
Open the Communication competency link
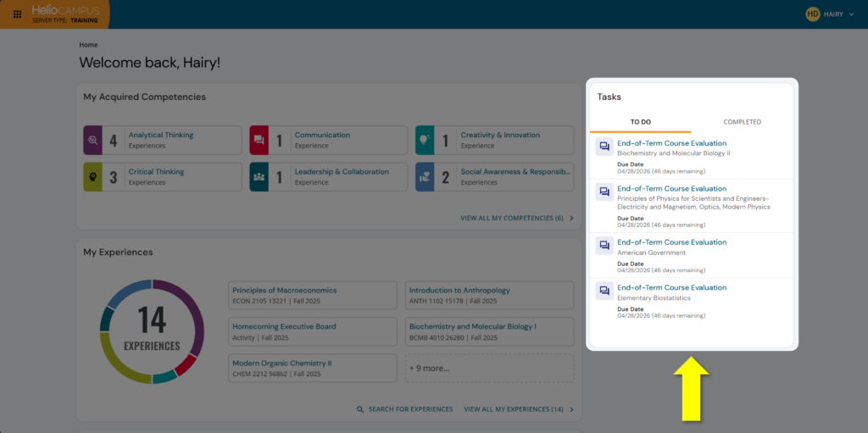322,135
